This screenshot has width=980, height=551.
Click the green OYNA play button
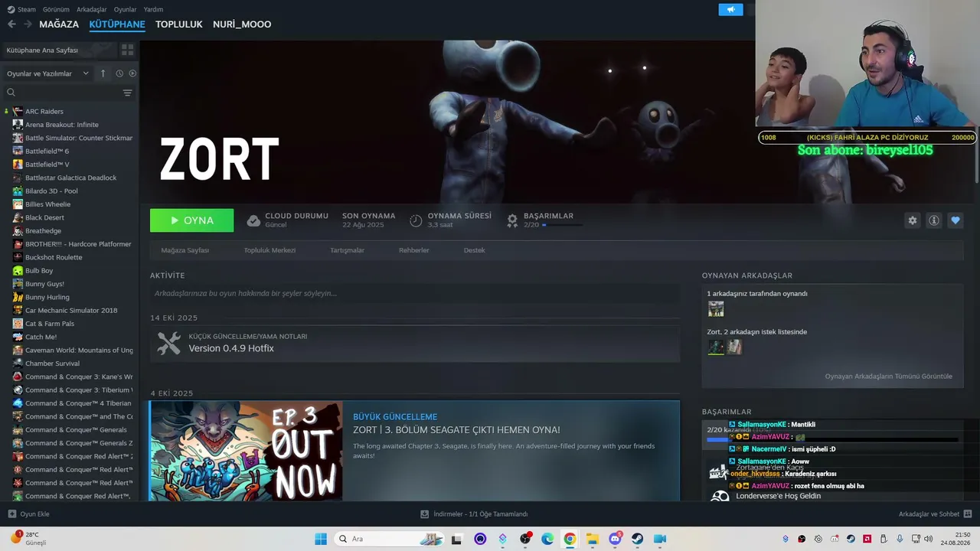pyautogui.click(x=192, y=220)
